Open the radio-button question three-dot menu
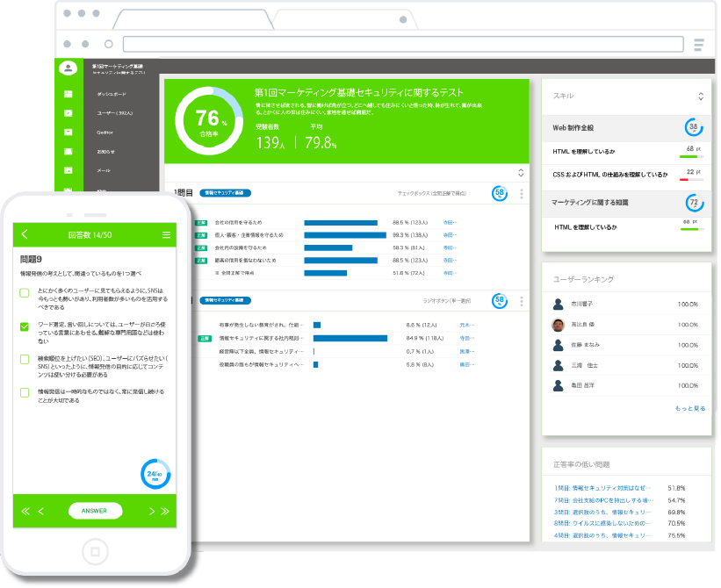Screen dimensions: 721x588 (x=522, y=301)
